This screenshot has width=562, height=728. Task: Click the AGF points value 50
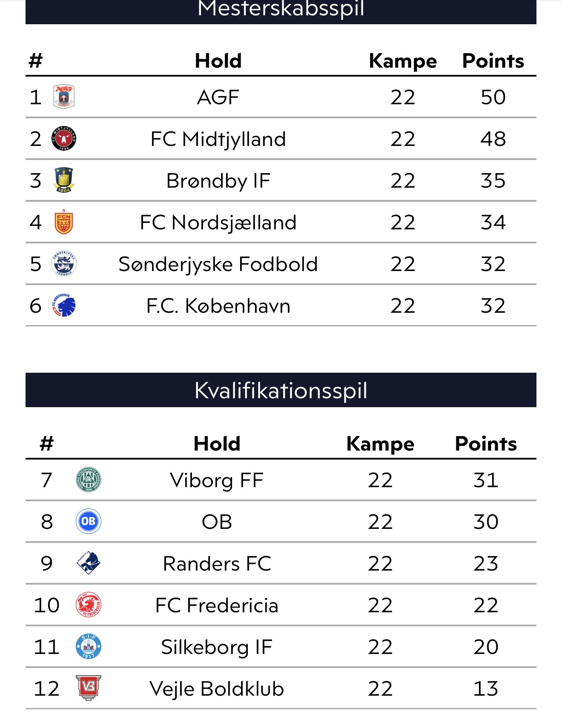coord(493,97)
